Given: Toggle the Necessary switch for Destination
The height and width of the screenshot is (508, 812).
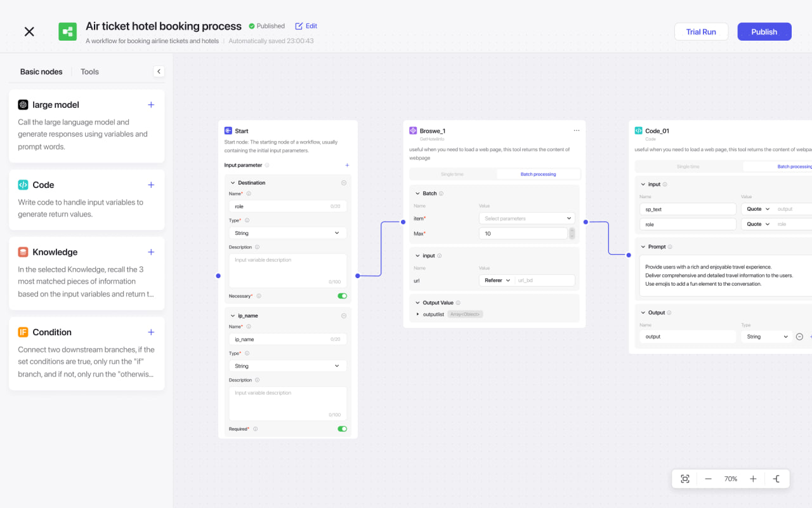Looking at the screenshot, I should pyautogui.click(x=343, y=296).
